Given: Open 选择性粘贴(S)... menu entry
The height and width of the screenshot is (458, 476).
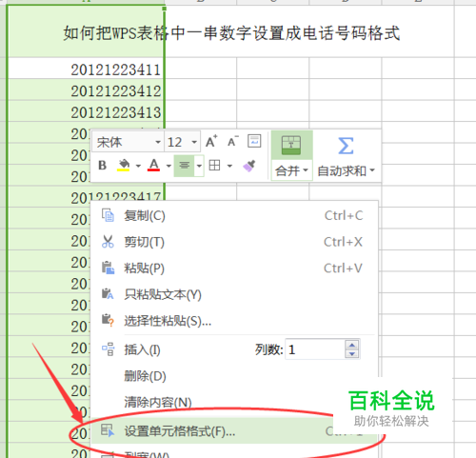Looking at the screenshot, I should [234, 321].
